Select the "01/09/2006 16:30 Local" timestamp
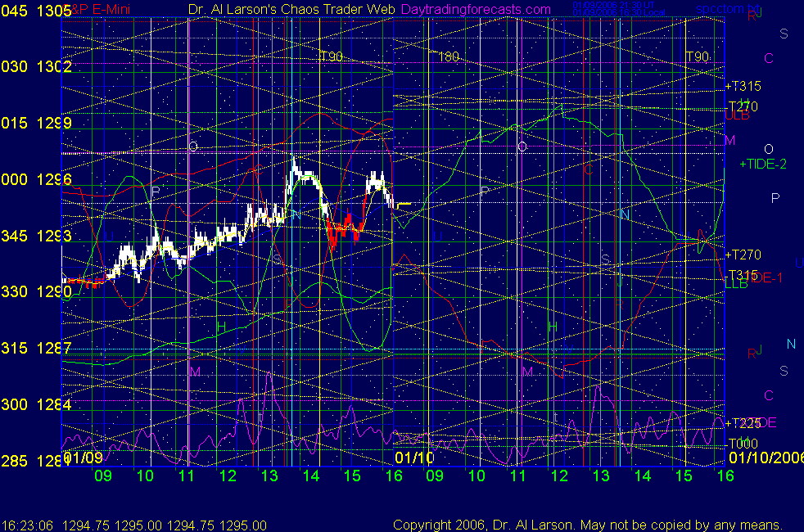804x532 pixels. (619, 12)
